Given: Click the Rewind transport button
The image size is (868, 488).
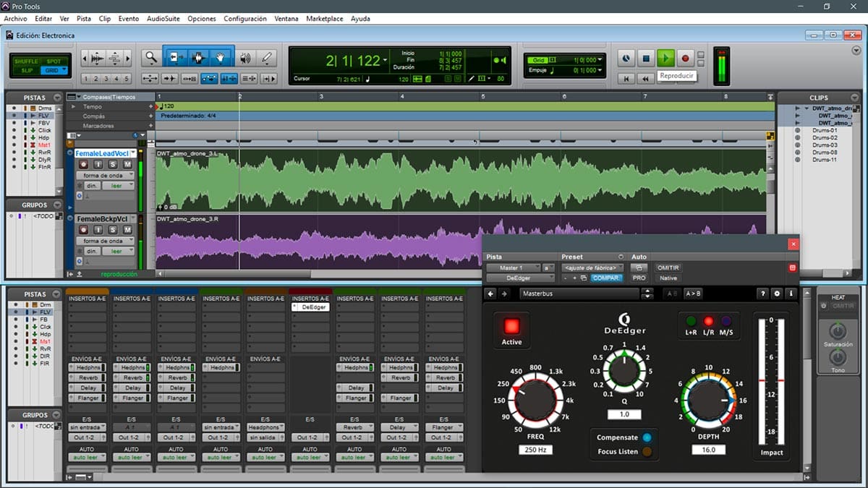Looking at the screenshot, I should [647, 78].
